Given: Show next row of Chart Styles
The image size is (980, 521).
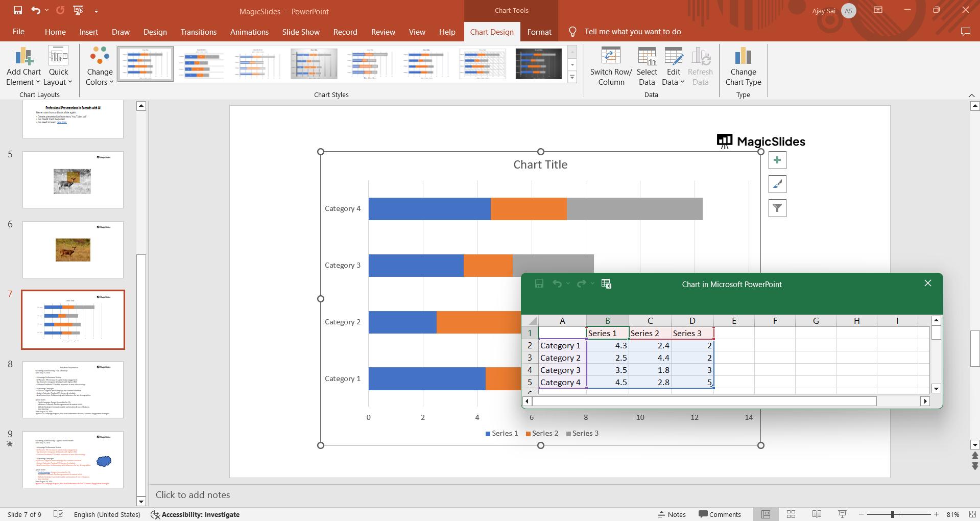Looking at the screenshot, I should pos(572,65).
